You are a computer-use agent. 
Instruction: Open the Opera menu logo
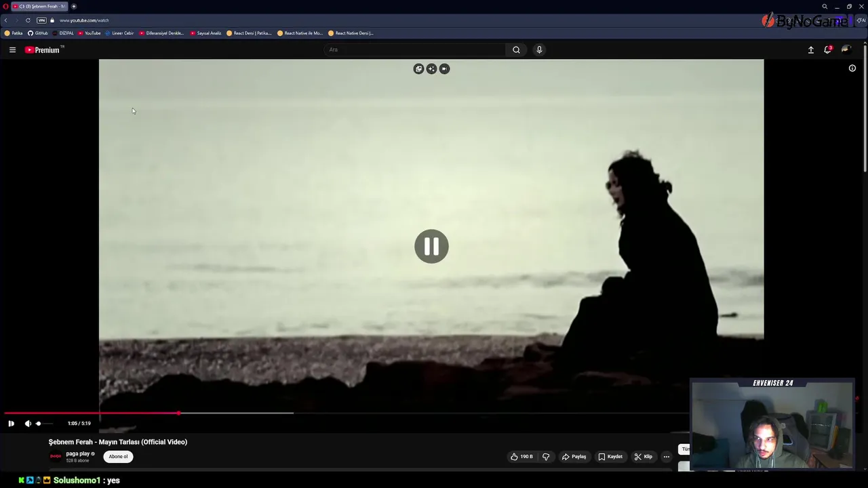coord(5,6)
